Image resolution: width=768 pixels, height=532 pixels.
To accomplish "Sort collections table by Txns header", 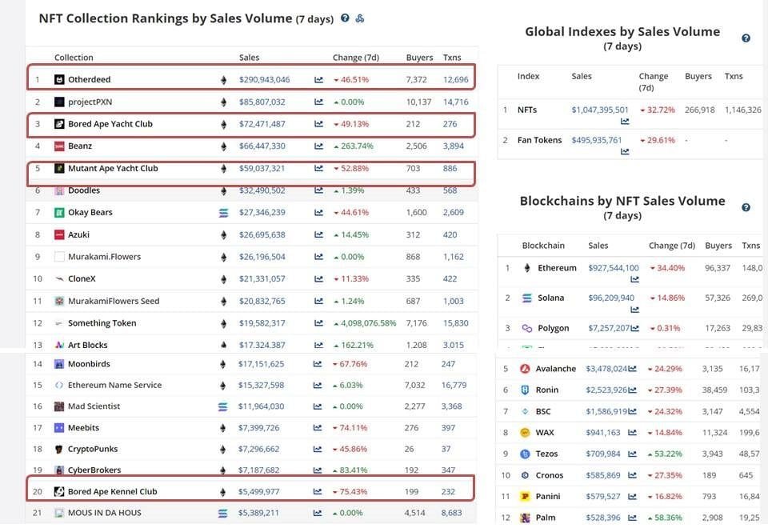I will pyautogui.click(x=452, y=58).
